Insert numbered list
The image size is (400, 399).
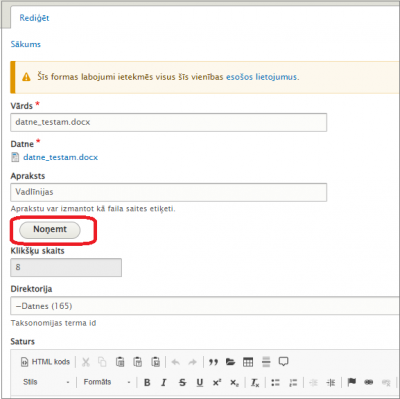(293, 383)
